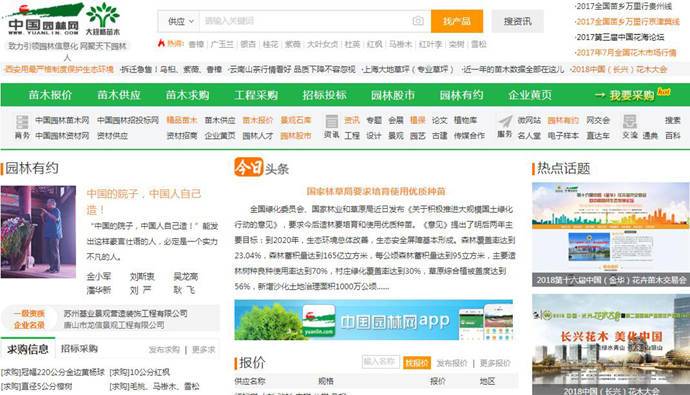Click the 商务 server icon
This screenshot has height=395, width=690.
click(22, 122)
